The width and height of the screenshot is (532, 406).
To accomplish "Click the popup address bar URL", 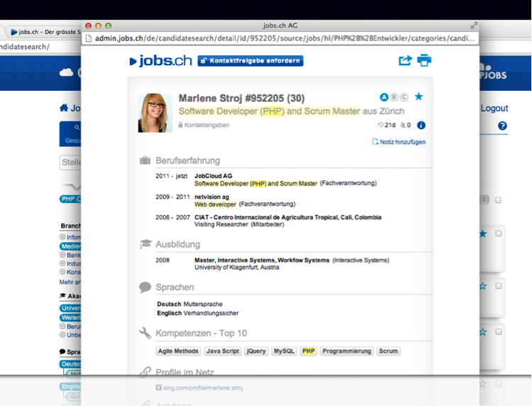I will point(284,38).
